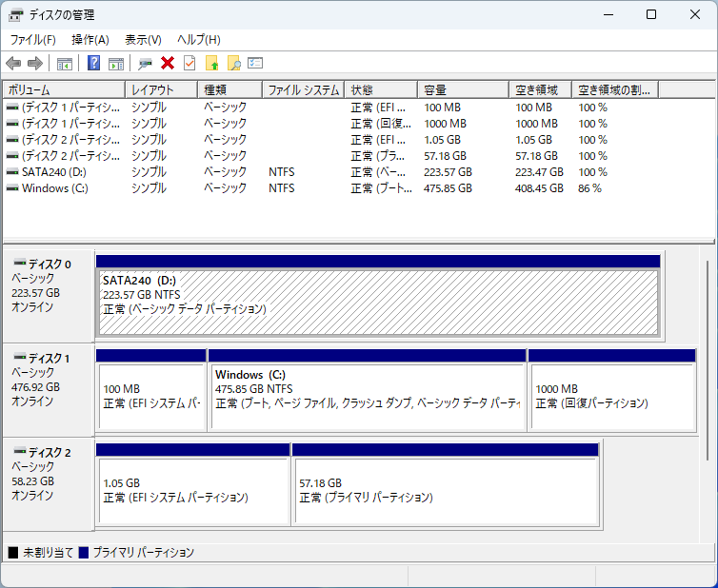Click the 223.47 GB free space cell
The image size is (718, 588).
coord(539,172)
